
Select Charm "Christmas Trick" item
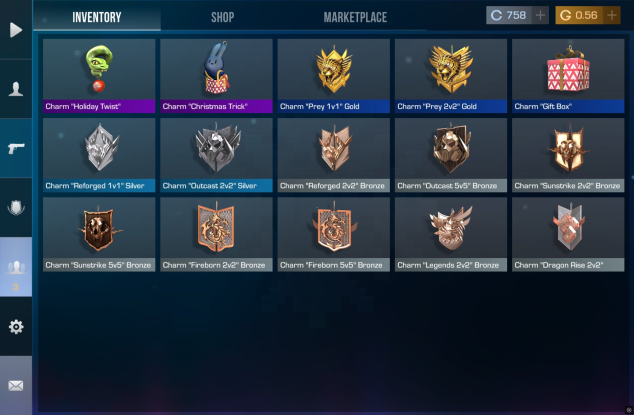coord(216,76)
